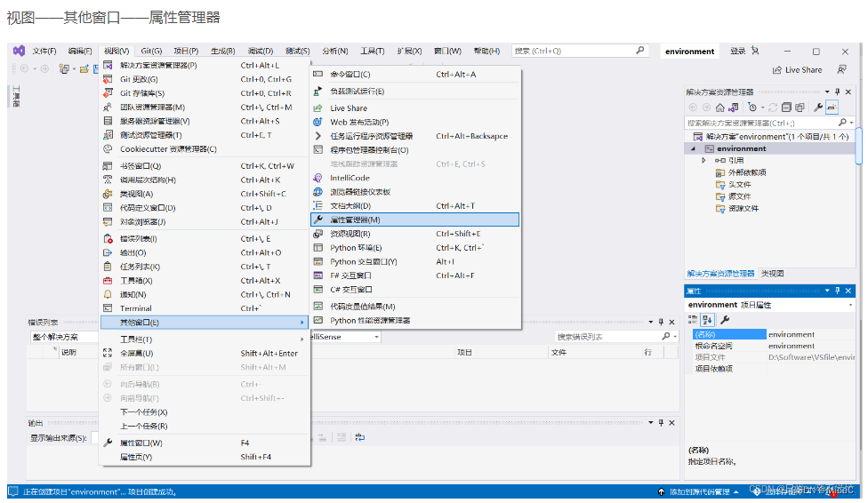The width and height of the screenshot is (868, 503).
Task: Open window position dropdown of 属性 panel
Action: [x=827, y=291]
